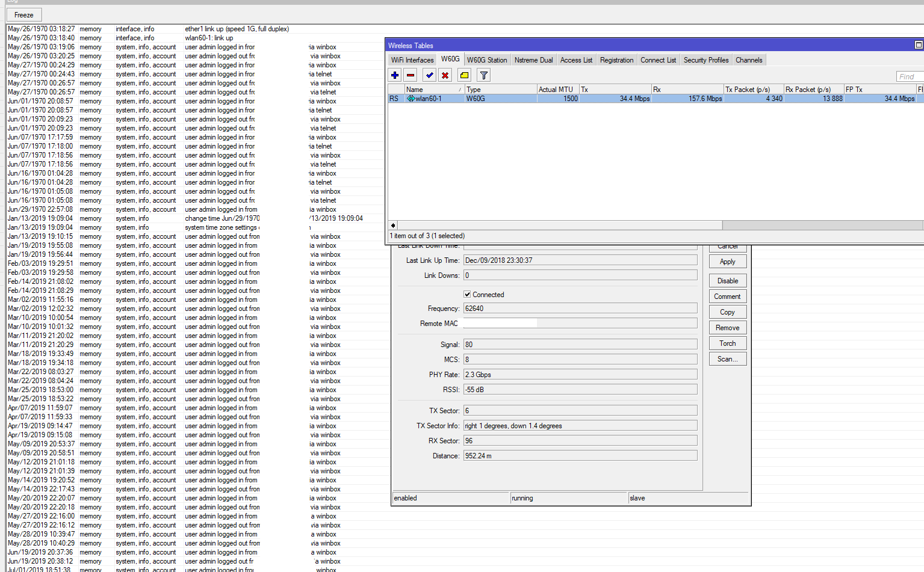Image resolution: width=924 pixels, height=572 pixels.
Task: Click the blue plus Add icon
Action: pyautogui.click(x=395, y=75)
